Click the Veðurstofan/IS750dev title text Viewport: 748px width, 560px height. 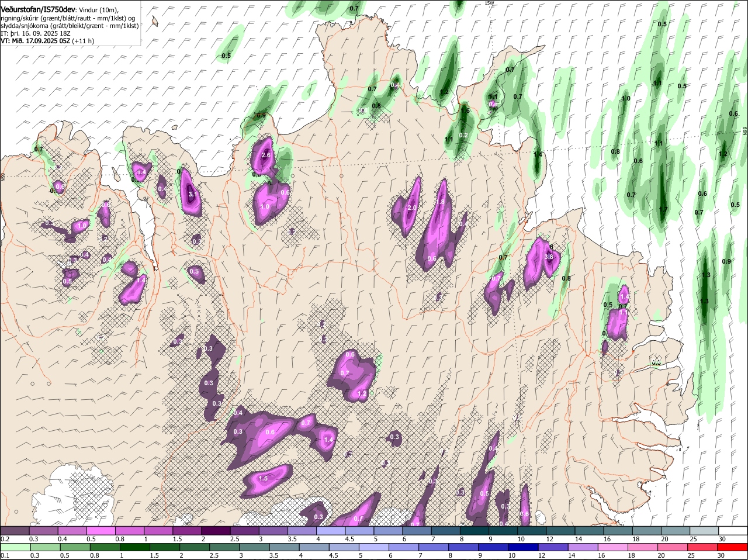click(x=39, y=9)
